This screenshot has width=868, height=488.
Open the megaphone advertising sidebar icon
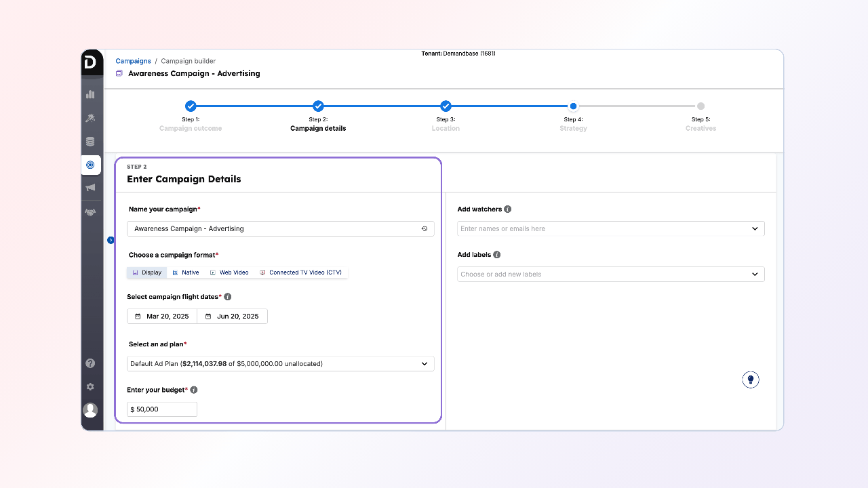(x=90, y=188)
